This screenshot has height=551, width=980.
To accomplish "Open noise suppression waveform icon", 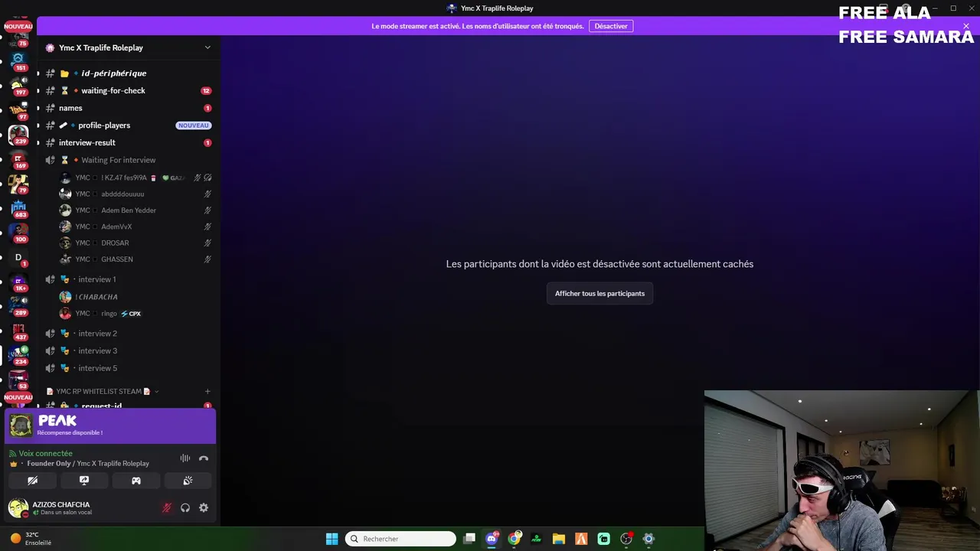I will click(185, 458).
